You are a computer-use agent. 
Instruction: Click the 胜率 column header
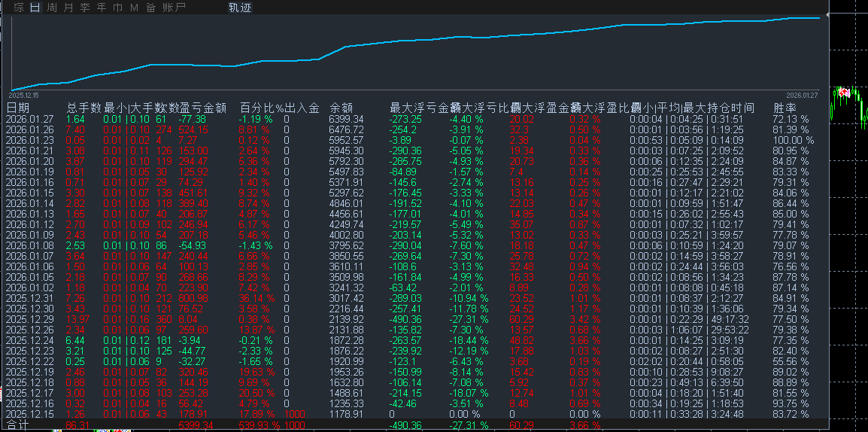click(785, 108)
